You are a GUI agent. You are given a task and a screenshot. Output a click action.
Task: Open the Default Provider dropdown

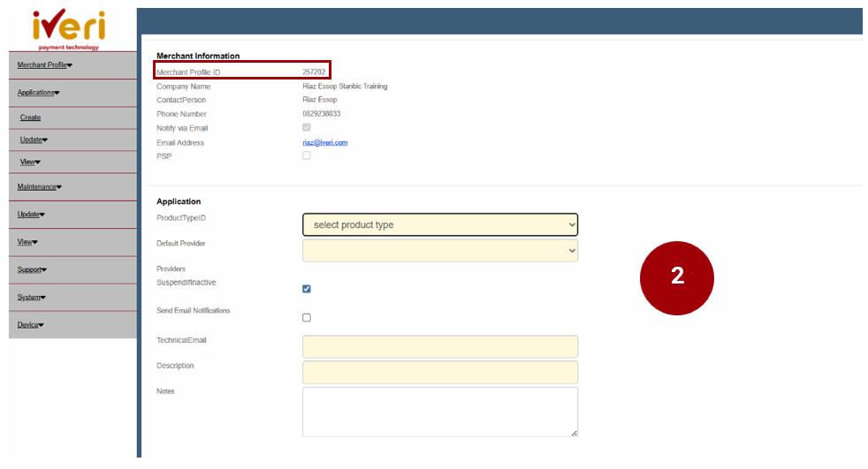point(440,251)
